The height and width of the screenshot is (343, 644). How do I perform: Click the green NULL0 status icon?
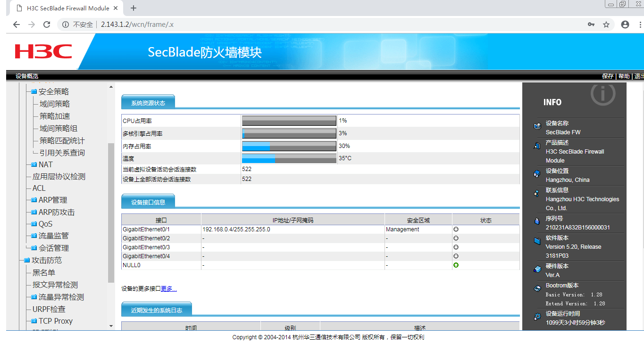(456, 265)
